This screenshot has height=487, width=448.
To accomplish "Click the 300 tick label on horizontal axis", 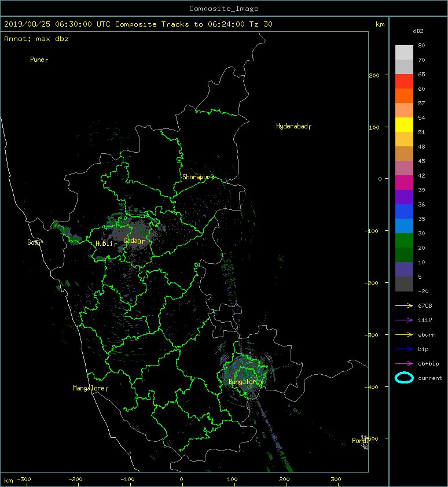I will coord(336,479).
